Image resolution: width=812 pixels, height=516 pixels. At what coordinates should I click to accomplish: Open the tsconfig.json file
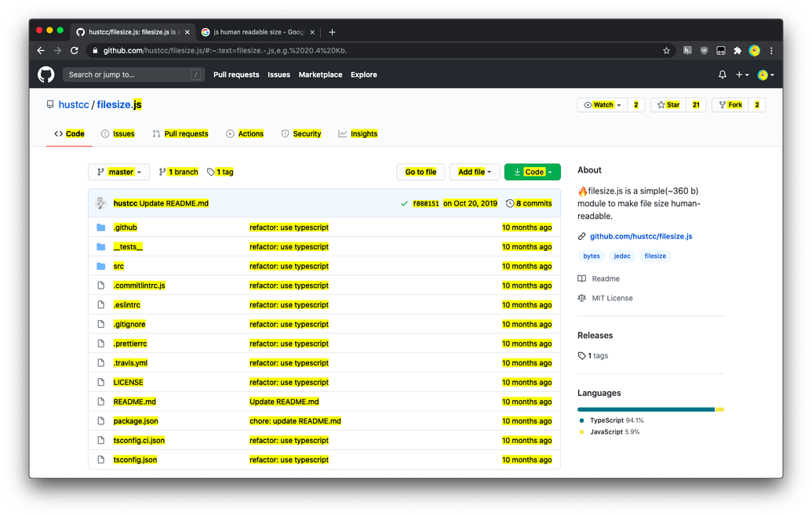[x=135, y=460]
